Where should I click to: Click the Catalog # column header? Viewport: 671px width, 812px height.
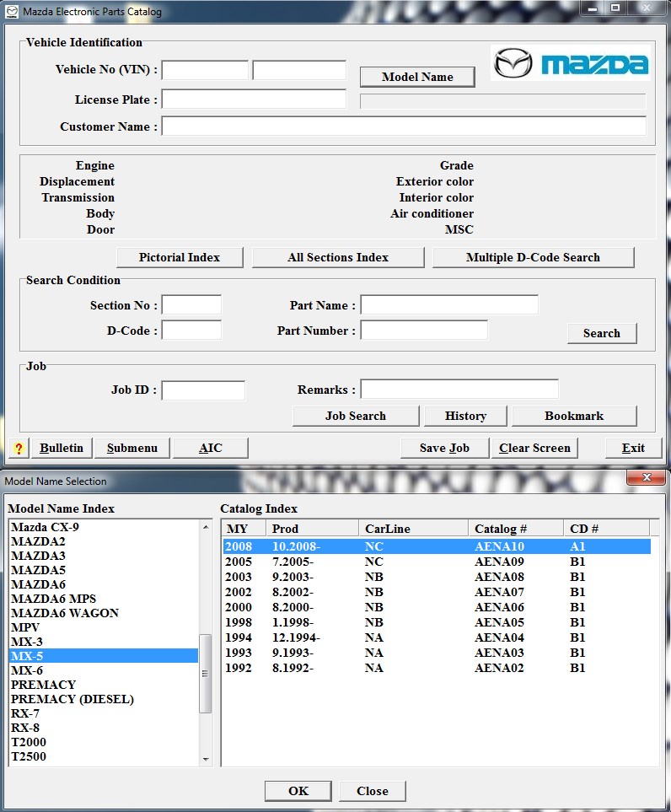[x=516, y=528]
